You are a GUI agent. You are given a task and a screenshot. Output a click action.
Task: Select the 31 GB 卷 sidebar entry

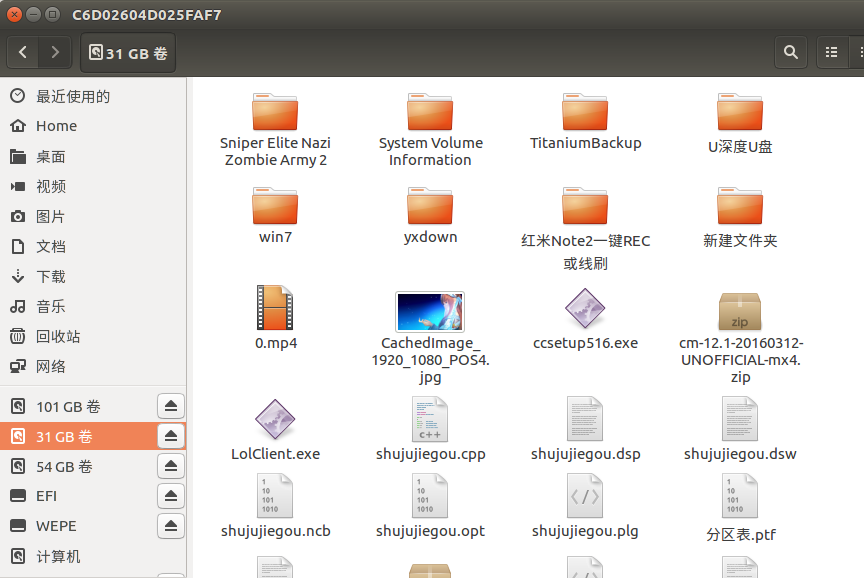click(77, 436)
